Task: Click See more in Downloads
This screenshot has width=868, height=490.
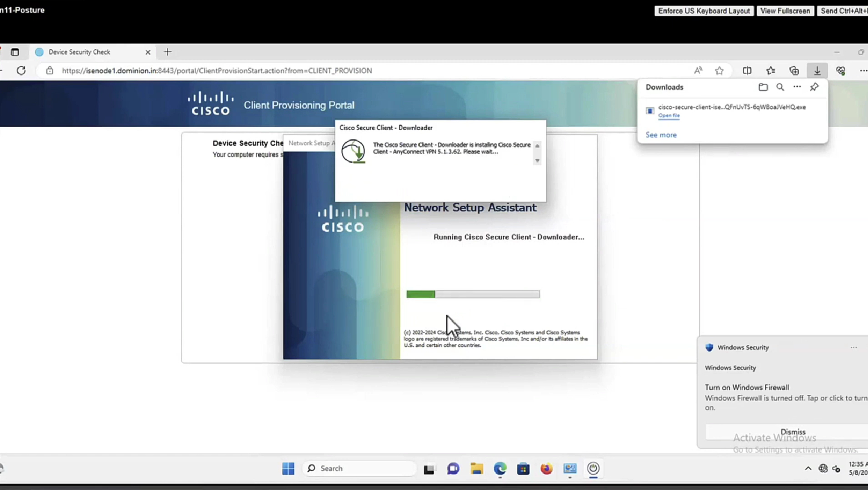Action: [x=661, y=135]
